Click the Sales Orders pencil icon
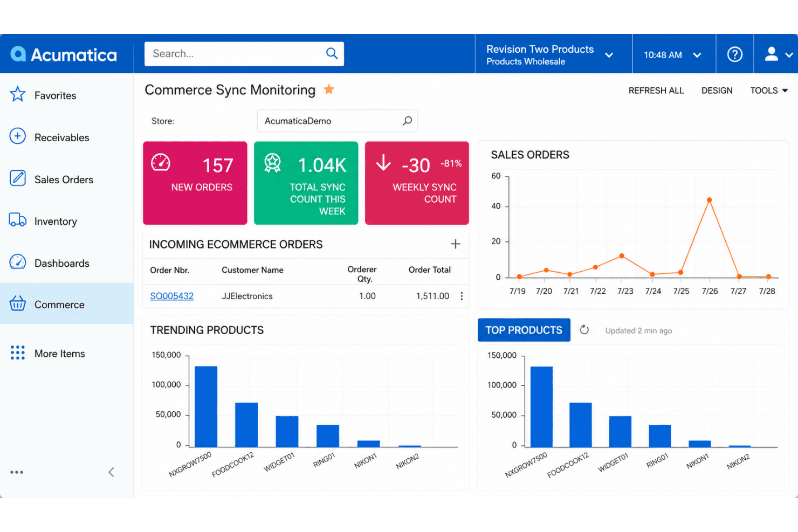Screen dimensions: 798x532 (x=18, y=178)
